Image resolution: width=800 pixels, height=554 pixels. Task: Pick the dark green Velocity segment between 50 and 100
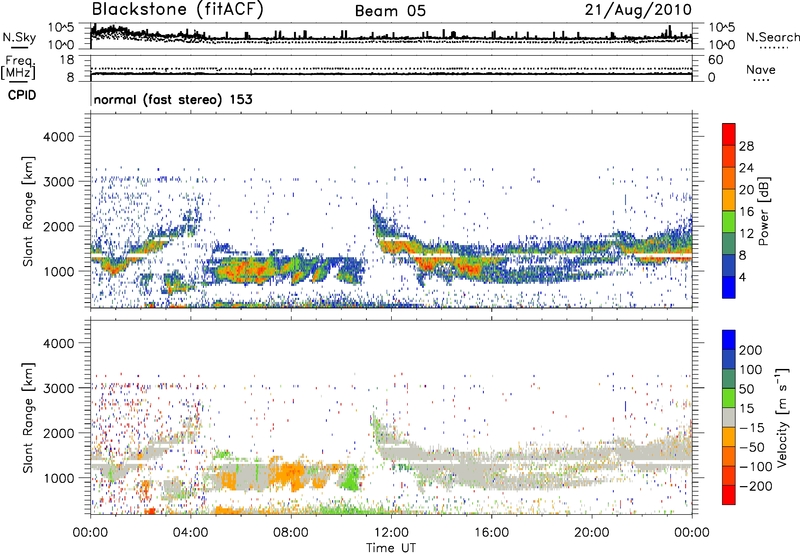pos(729,379)
